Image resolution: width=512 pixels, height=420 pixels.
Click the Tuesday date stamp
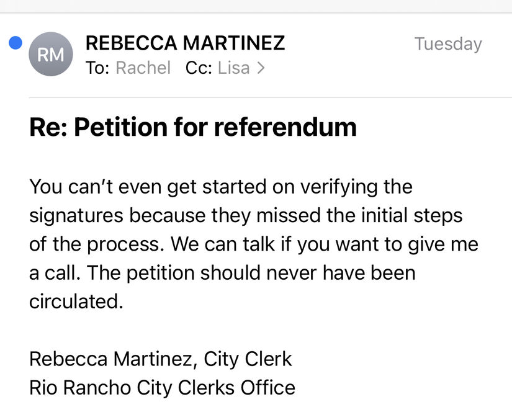[x=448, y=45]
